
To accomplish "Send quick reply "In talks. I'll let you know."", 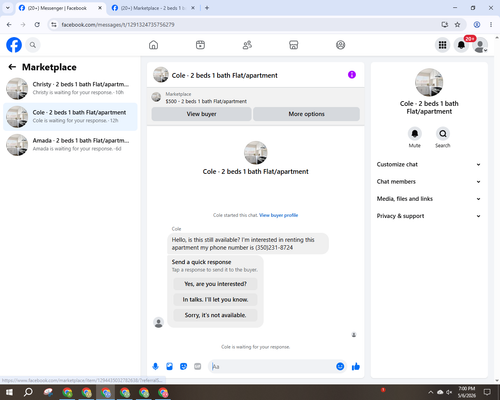I will tap(215, 300).
